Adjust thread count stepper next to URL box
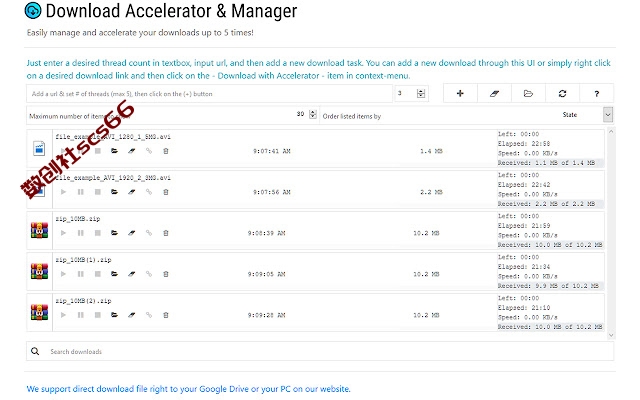640x400 pixels. coord(421,93)
